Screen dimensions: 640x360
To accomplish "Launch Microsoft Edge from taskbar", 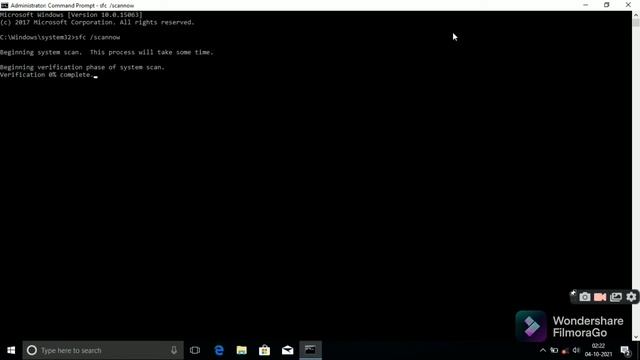I will [x=219, y=350].
